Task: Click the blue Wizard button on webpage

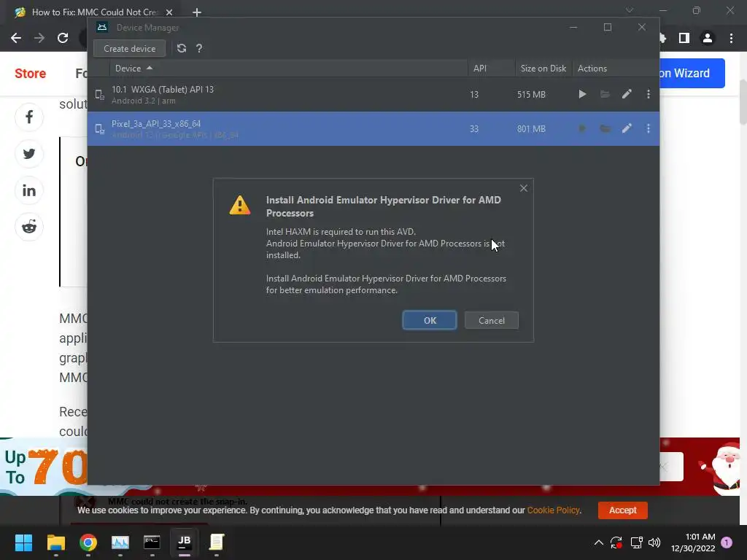Action: [692, 74]
